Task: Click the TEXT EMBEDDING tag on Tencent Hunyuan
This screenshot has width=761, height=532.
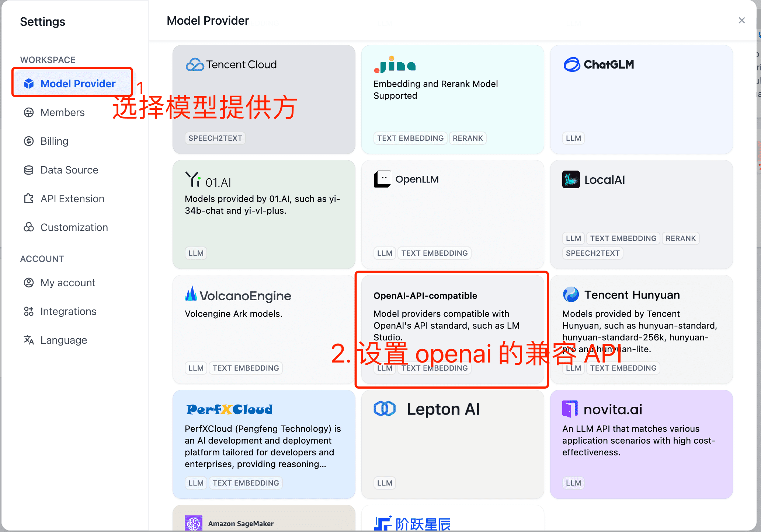Action: pos(623,368)
